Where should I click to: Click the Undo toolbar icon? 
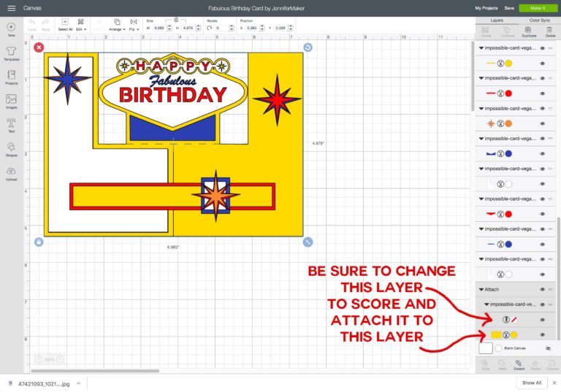32,25
